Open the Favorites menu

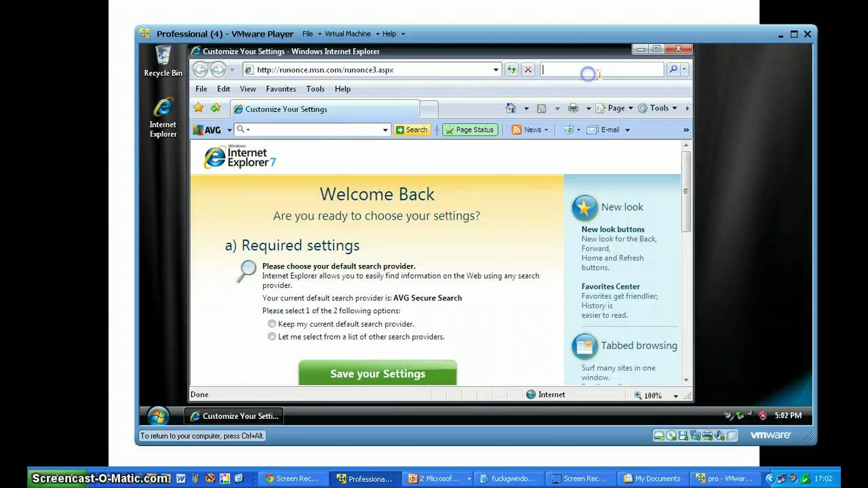[281, 89]
